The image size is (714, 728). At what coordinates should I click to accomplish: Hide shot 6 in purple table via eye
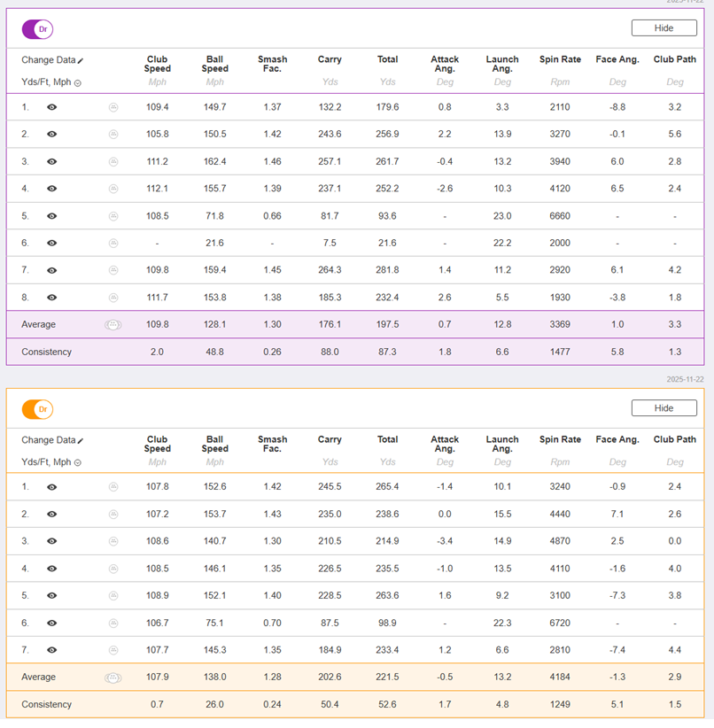point(52,244)
